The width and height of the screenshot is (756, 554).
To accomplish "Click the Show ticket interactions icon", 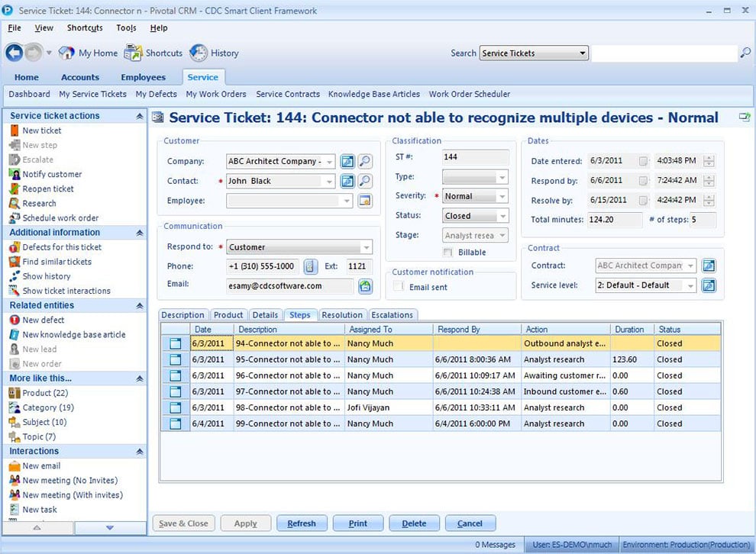I will (15, 291).
